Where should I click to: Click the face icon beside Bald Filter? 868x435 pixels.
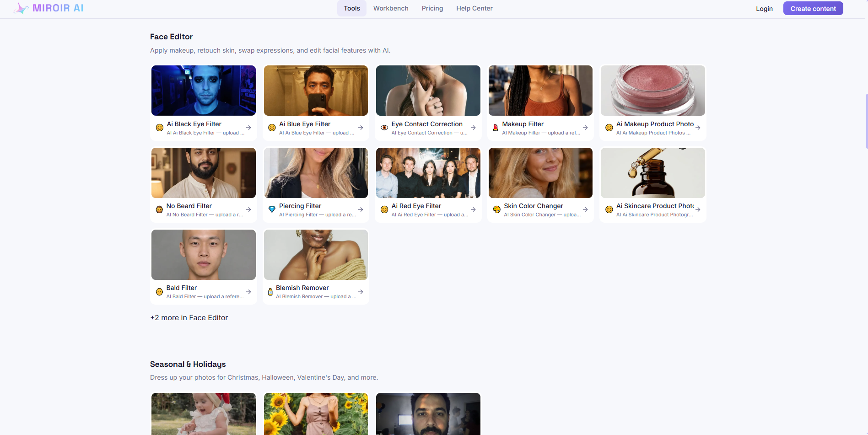pos(159,292)
